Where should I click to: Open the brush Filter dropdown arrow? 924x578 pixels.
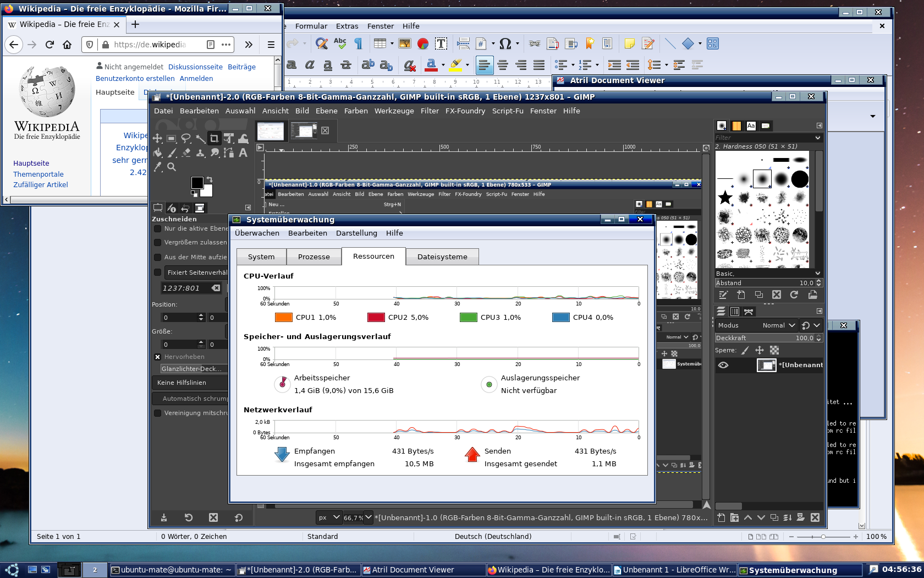(818, 138)
